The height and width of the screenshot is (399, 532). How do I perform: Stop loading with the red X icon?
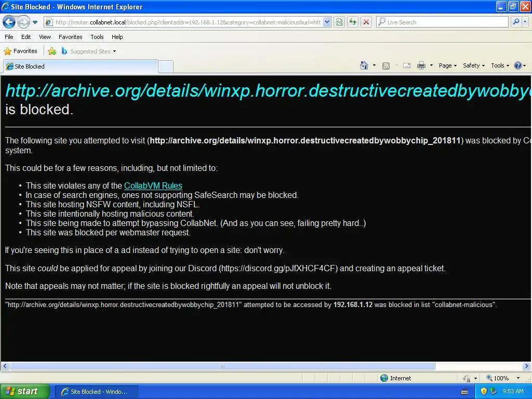(366, 22)
